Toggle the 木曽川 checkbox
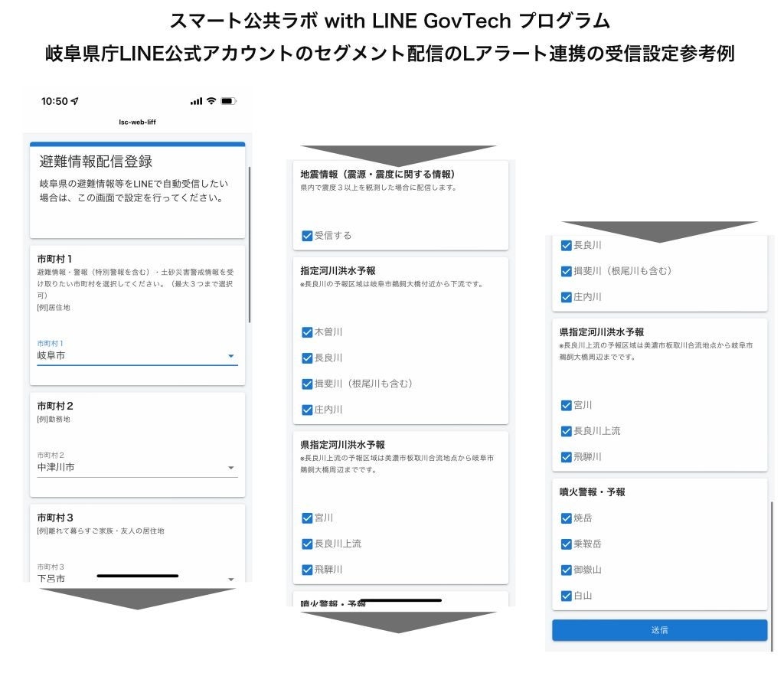 [307, 332]
